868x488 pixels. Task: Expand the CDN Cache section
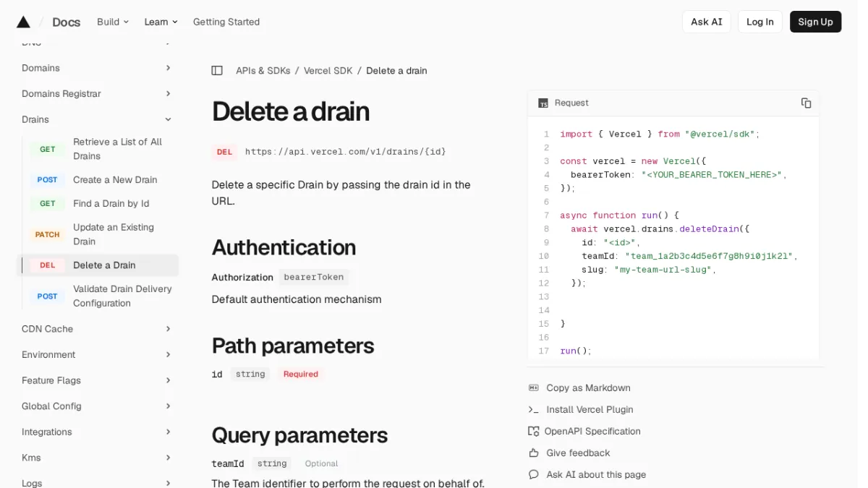click(x=168, y=329)
